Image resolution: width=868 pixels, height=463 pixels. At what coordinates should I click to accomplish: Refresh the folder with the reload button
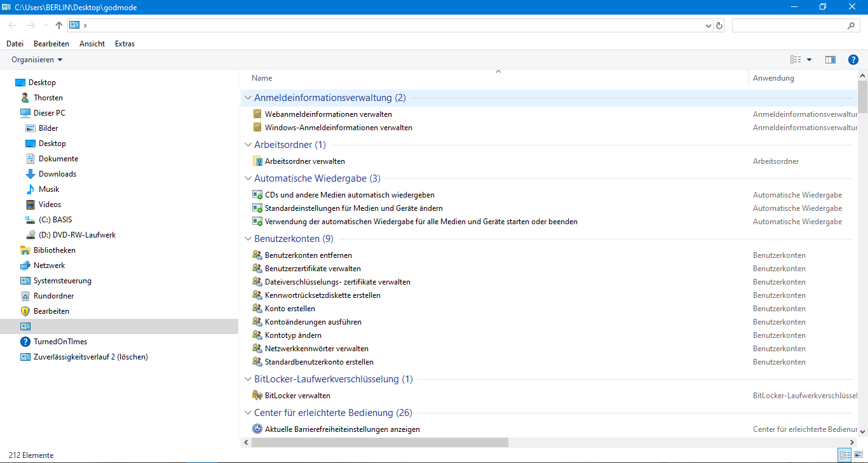(719, 25)
